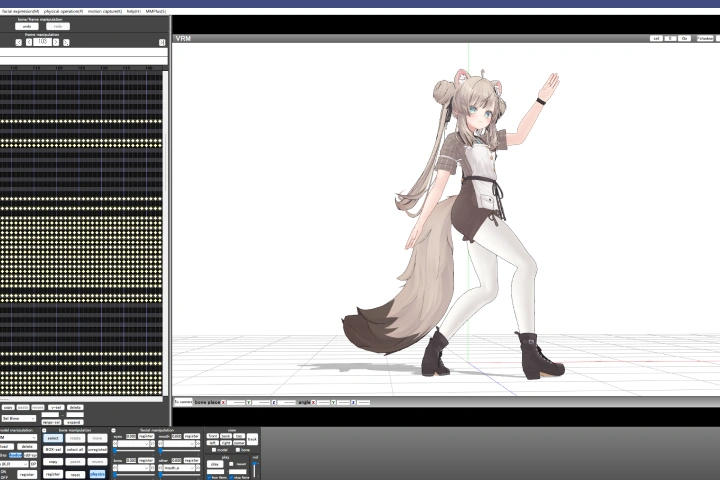Toggle the bone view checkbox

pyautogui.click(x=238, y=450)
